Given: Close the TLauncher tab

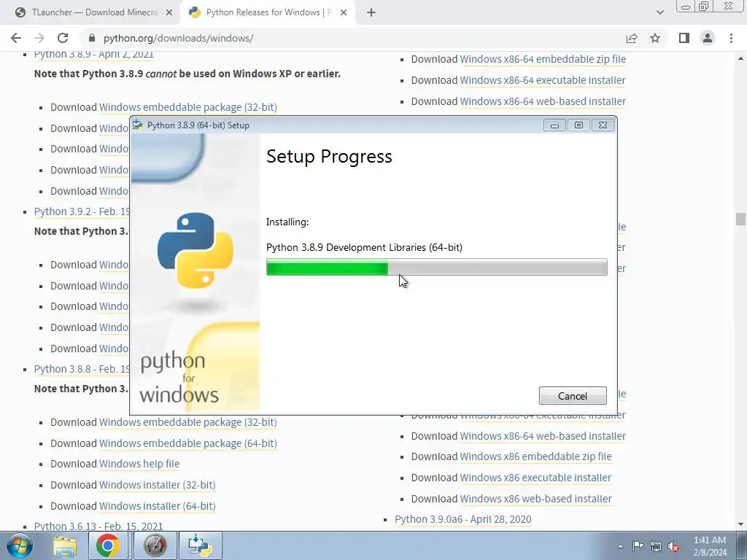Looking at the screenshot, I should point(169,13).
